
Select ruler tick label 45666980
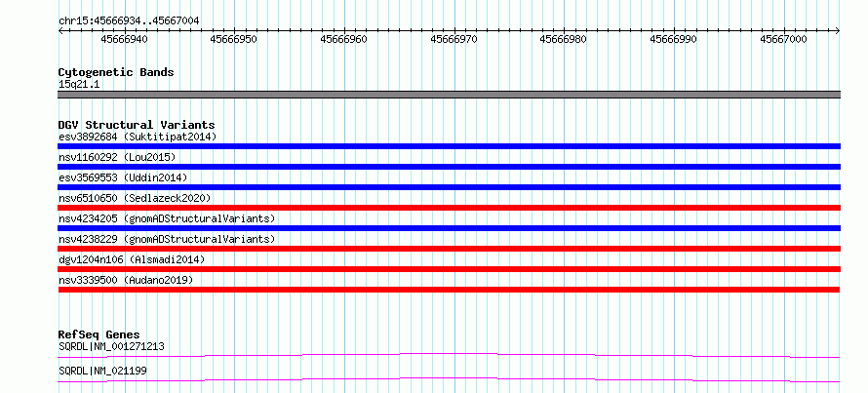coord(564,40)
